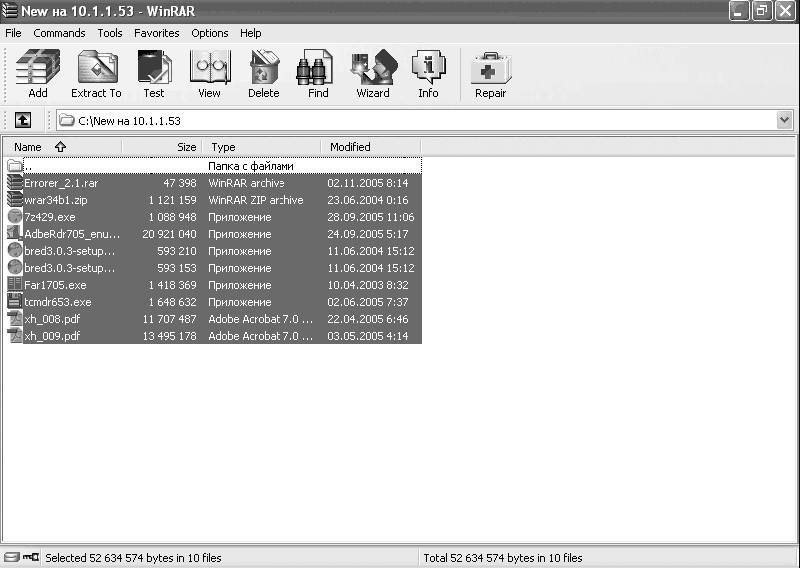Open the Commands menu

(x=59, y=33)
